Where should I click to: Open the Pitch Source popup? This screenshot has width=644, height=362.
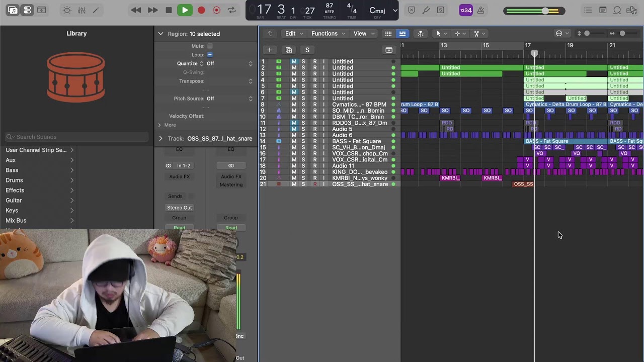click(229, 99)
